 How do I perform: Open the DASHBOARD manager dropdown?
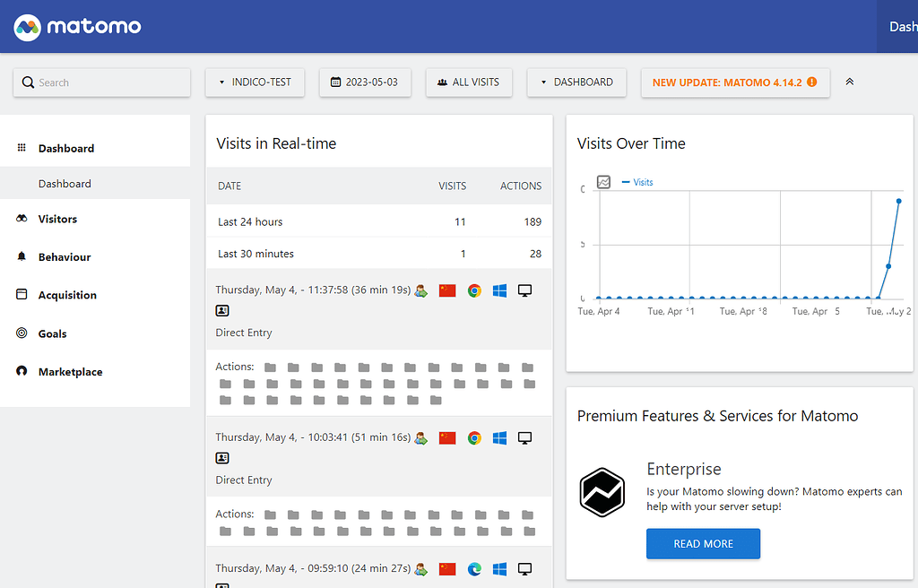coord(576,82)
